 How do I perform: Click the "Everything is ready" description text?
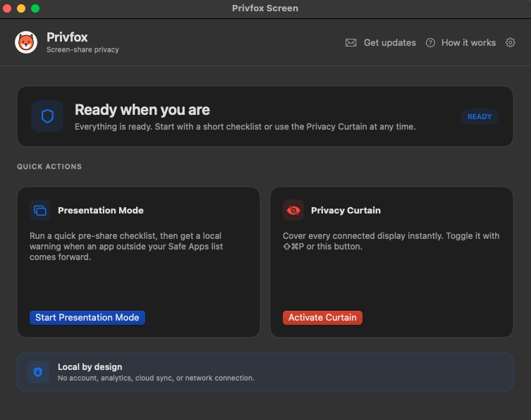tap(245, 127)
